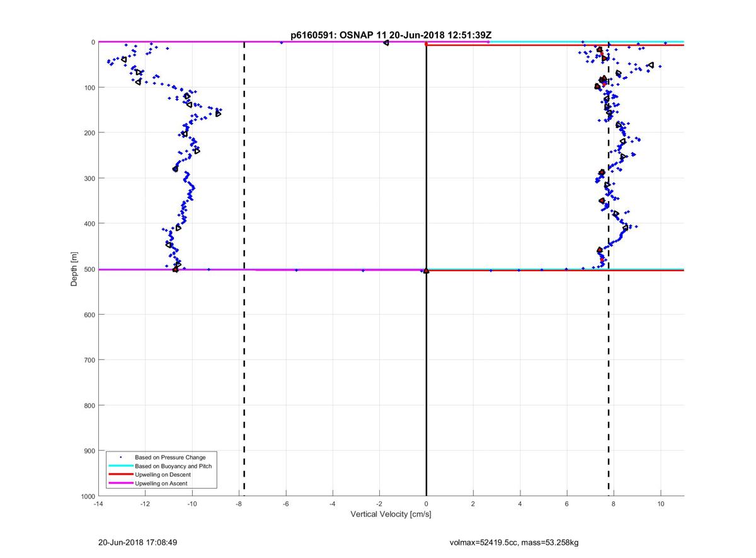The width and height of the screenshot is (756, 558).
Task: Click the '0' tick on the velocity axis
Action: 427,504
